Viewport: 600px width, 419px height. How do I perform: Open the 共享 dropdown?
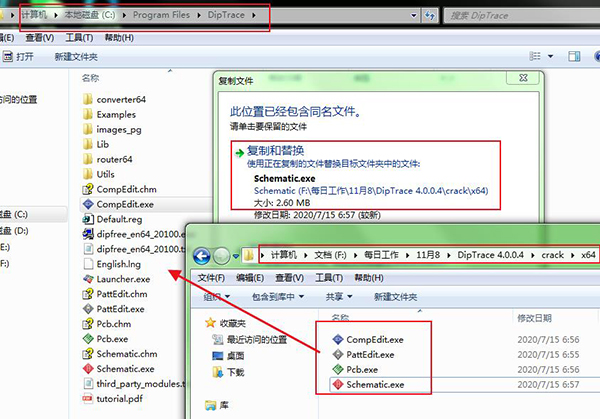point(339,297)
